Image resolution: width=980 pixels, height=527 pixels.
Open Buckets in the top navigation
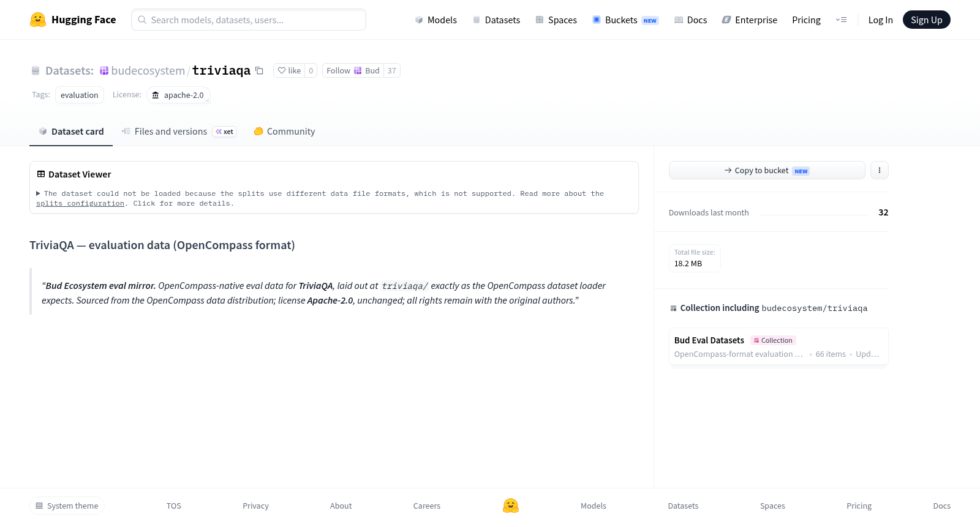point(625,20)
